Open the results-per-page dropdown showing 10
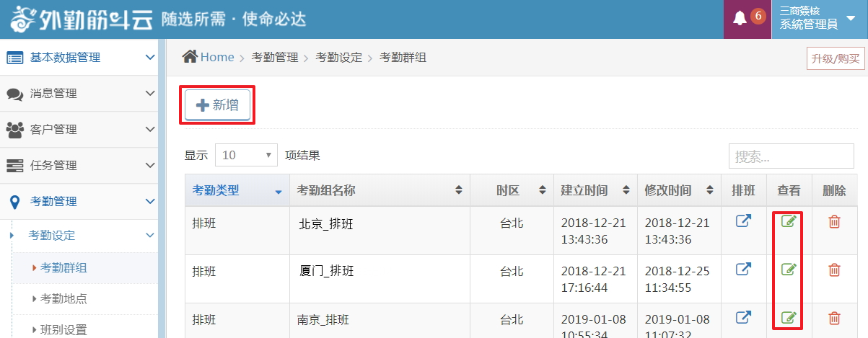Viewport: 868px width, 338px height. pos(246,155)
